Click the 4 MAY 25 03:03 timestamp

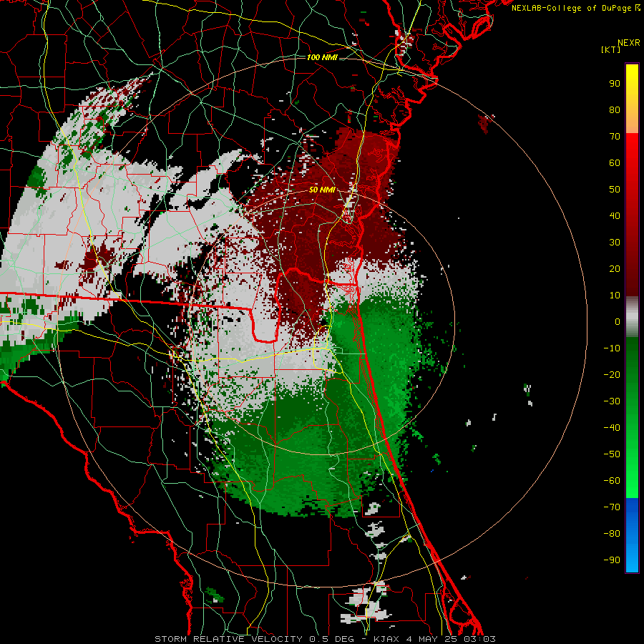pyautogui.click(x=451, y=639)
